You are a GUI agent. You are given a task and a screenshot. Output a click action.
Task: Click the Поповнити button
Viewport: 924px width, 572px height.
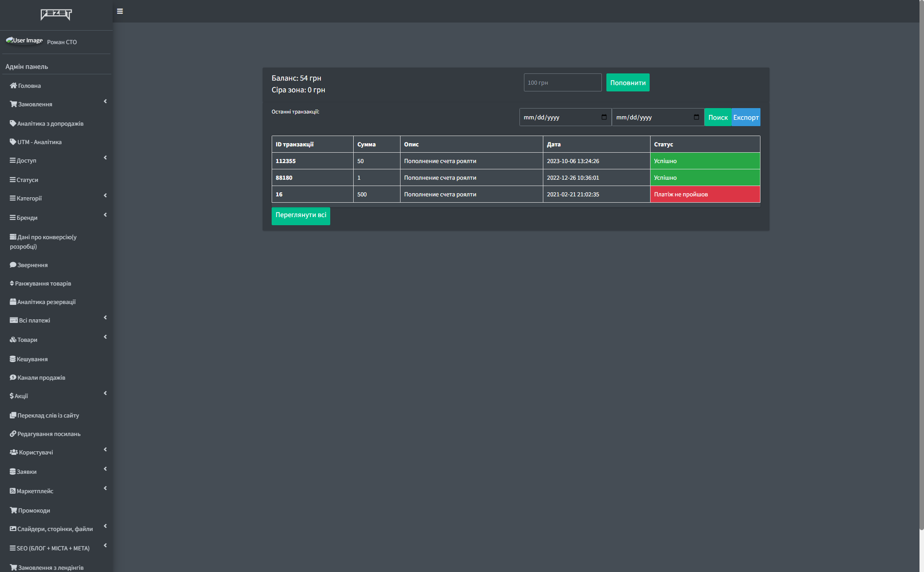tap(628, 82)
